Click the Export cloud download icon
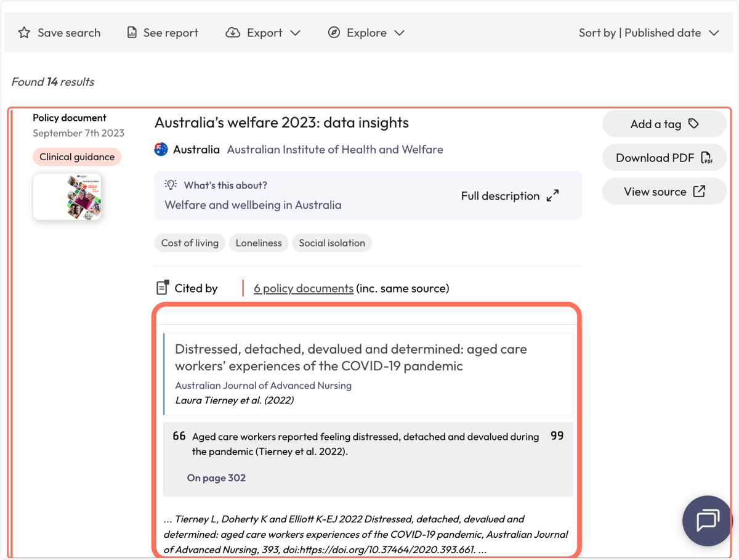 [x=233, y=33]
